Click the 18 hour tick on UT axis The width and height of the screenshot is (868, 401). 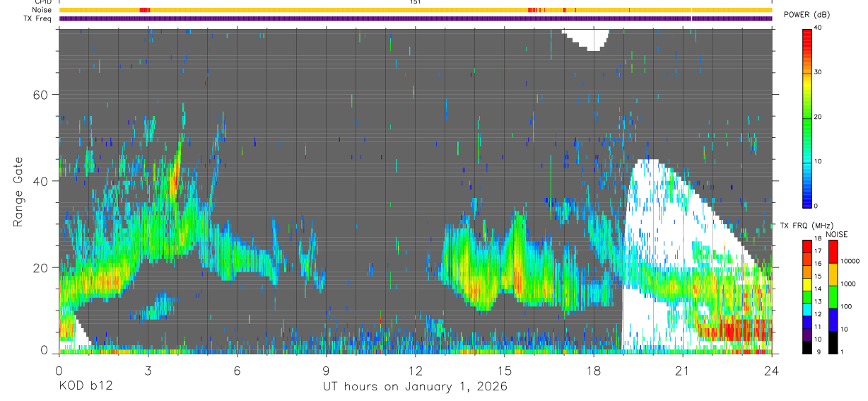(x=593, y=371)
